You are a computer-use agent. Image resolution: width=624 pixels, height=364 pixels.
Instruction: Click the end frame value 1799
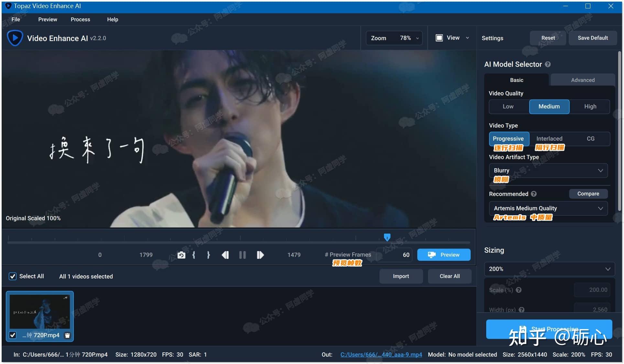pos(146,255)
